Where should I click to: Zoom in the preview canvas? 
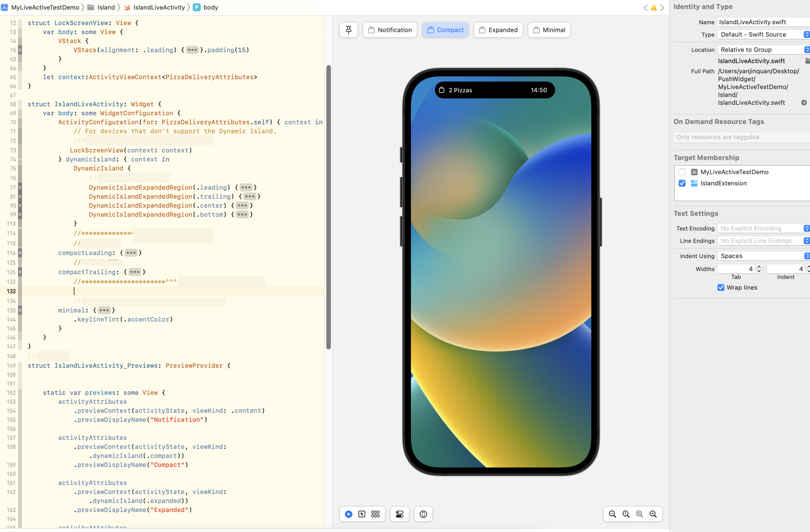click(653, 514)
